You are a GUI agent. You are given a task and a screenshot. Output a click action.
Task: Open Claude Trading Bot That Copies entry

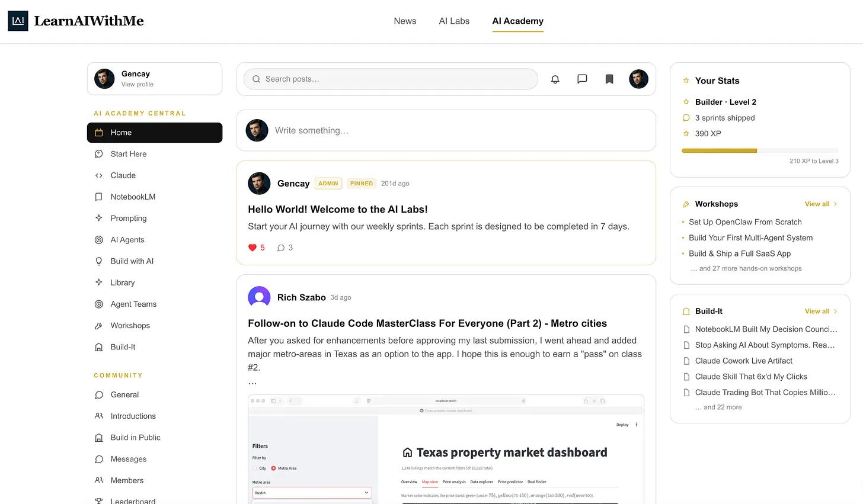(765, 392)
